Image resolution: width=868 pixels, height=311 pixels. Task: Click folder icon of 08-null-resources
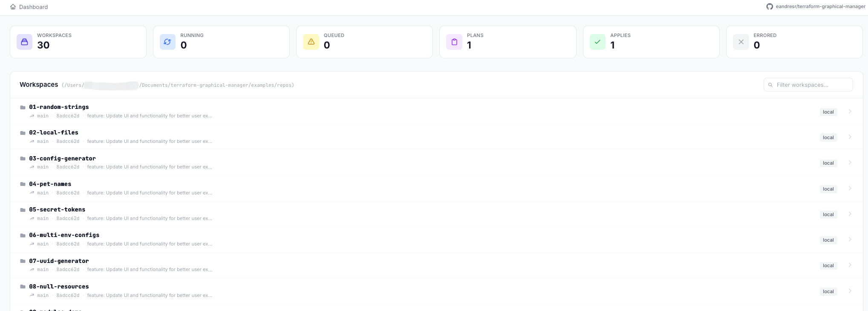tap(23, 286)
